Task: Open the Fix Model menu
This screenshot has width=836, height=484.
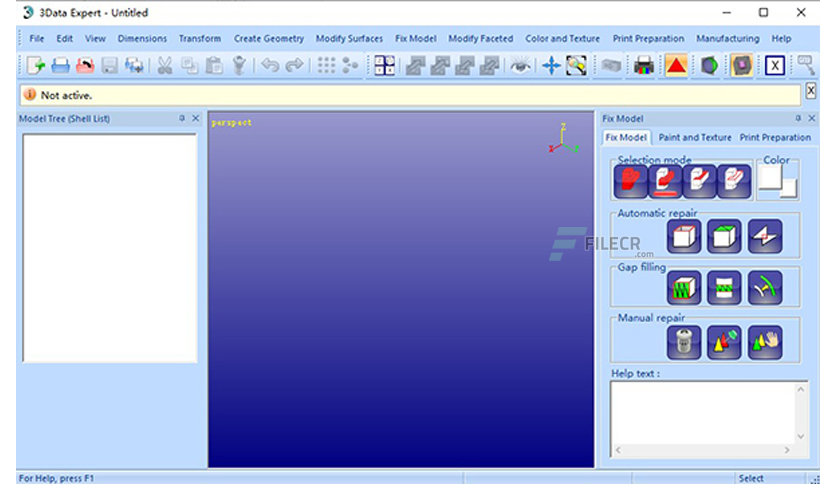Action: 416,38
